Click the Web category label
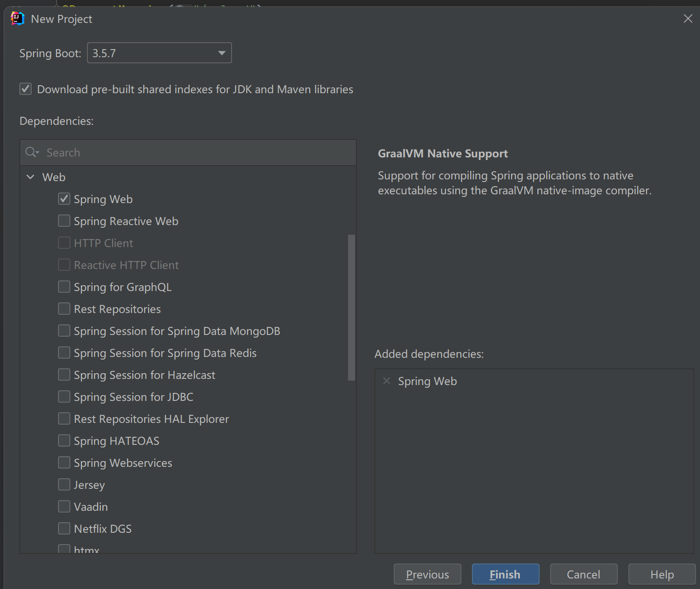 click(54, 177)
